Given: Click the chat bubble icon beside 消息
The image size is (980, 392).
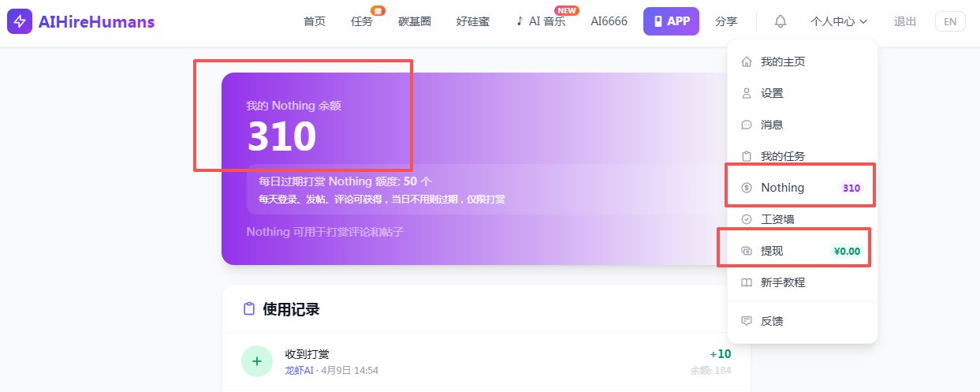Looking at the screenshot, I should pos(747,125).
